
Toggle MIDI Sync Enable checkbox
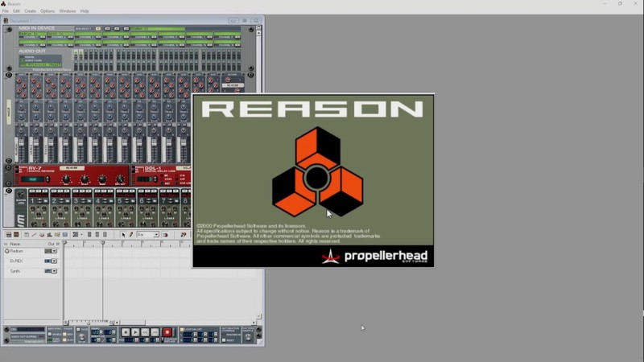point(50,334)
